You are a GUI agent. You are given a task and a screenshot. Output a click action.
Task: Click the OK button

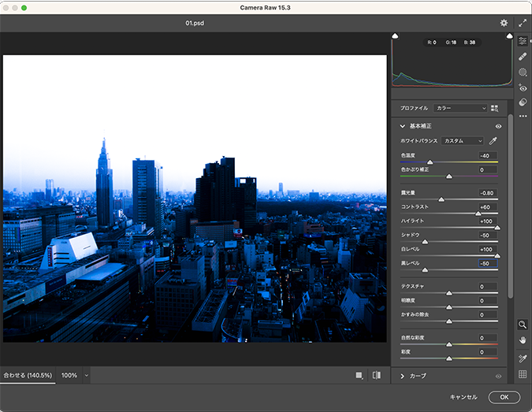point(504,398)
